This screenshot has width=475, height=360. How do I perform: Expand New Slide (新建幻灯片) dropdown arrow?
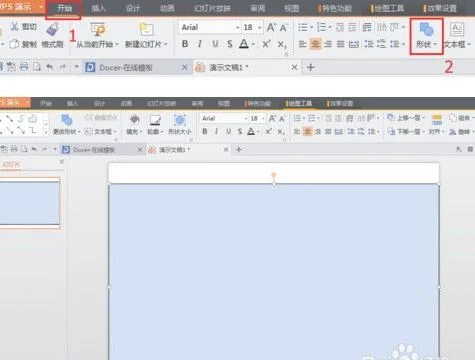point(165,44)
